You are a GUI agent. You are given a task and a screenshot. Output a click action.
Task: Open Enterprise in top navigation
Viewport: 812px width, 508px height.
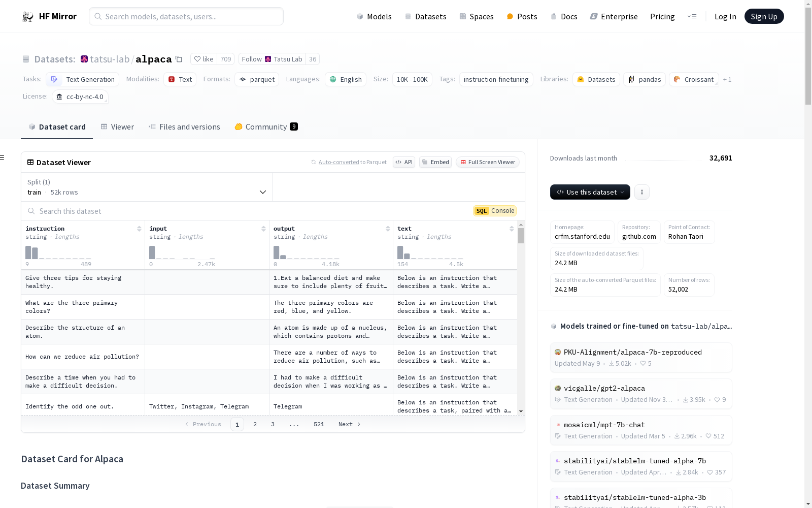(x=614, y=16)
